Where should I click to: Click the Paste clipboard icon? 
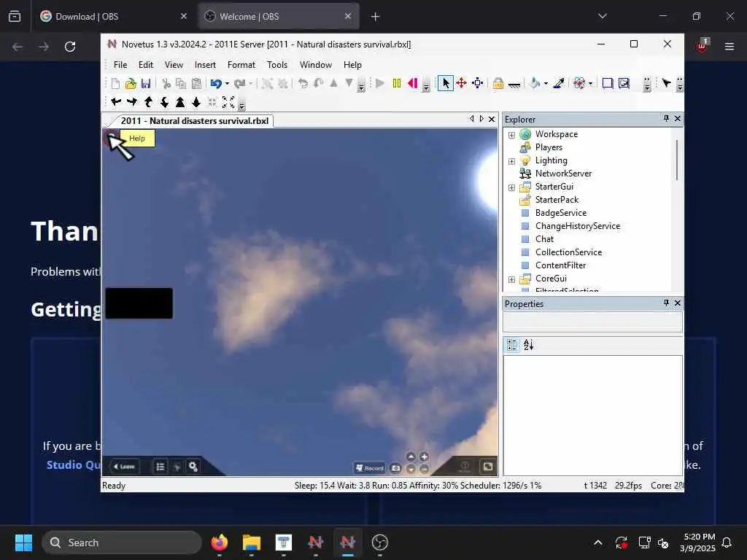[196, 84]
